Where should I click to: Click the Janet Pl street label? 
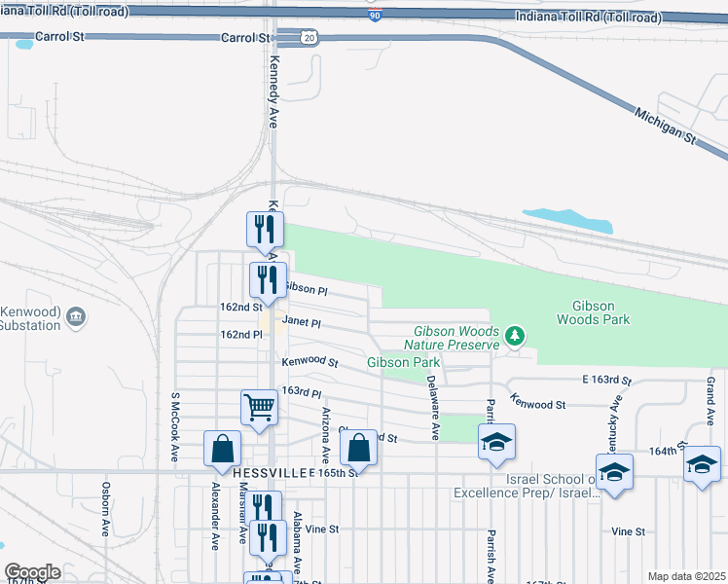click(x=302, y=321)
